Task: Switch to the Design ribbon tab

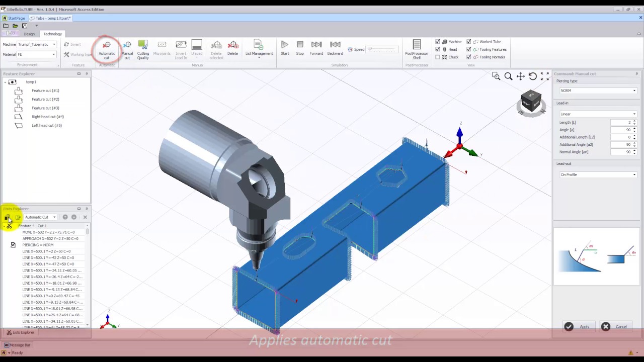Action: (29, 34)
